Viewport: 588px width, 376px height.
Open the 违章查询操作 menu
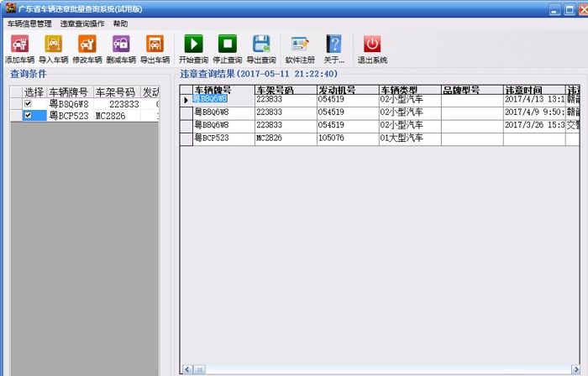[x=82, y=23]
